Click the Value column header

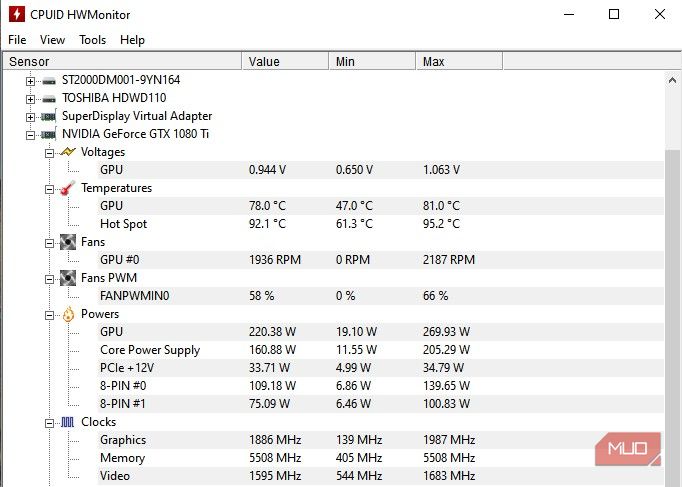pos(285,61)
